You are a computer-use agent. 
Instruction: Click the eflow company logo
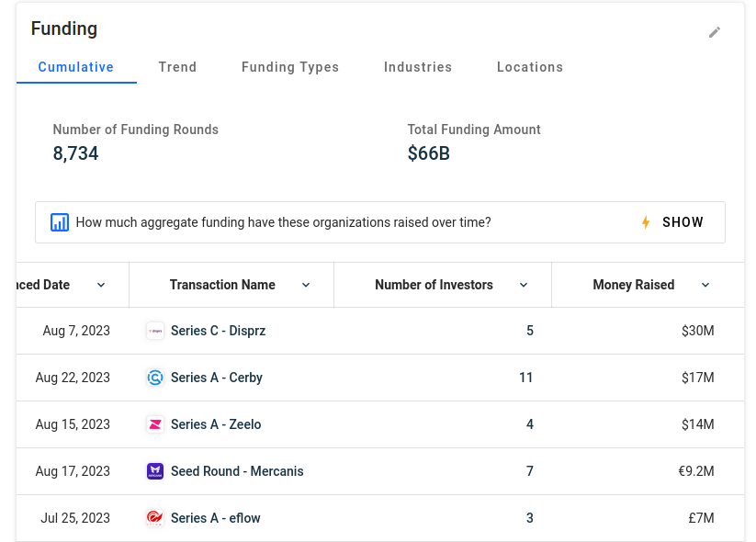tap(155, 518)
